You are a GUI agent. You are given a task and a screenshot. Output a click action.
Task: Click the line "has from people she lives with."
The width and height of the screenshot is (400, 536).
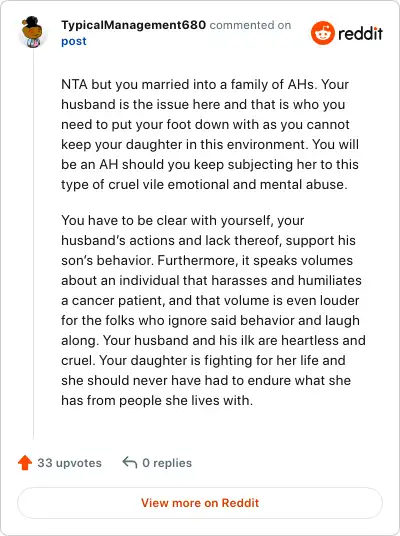(x=157, y=400)
